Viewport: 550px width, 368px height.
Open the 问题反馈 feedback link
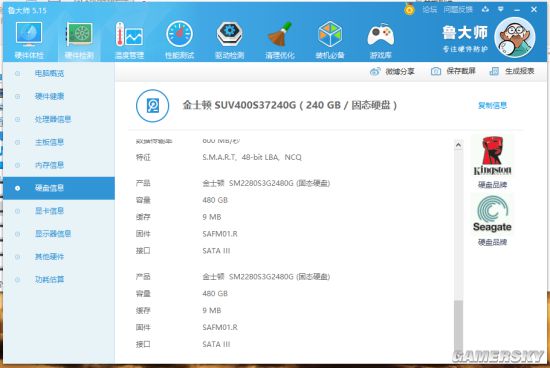458,10
